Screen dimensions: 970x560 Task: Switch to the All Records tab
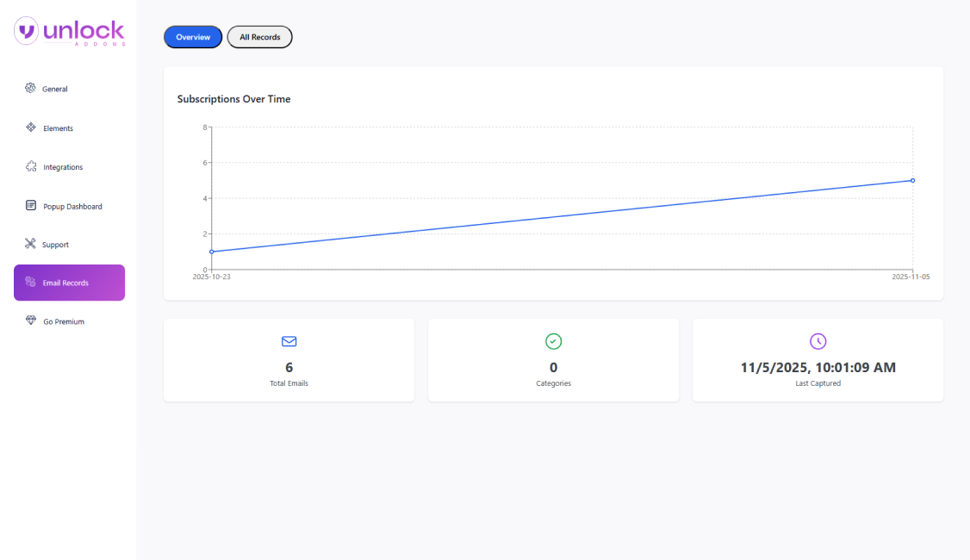coord(259,37)
